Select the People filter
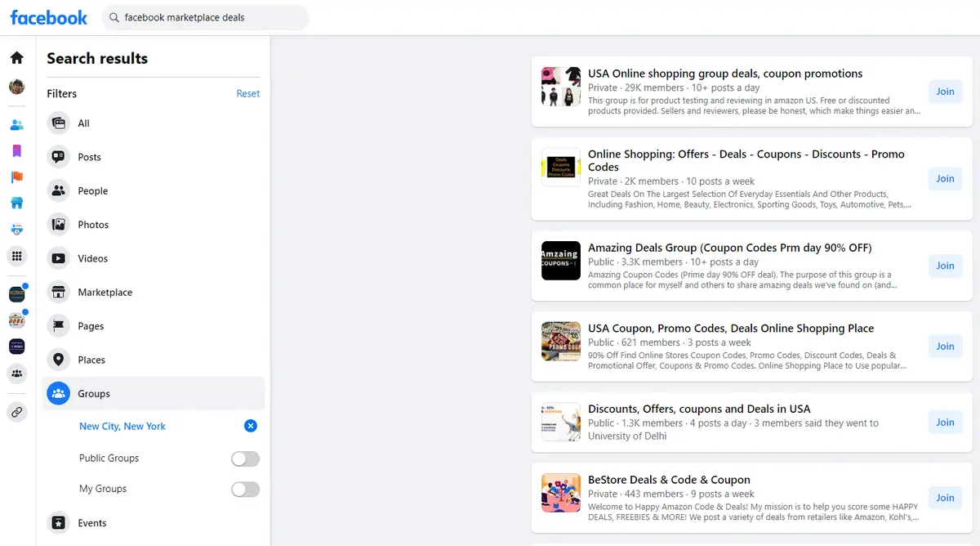 [154, 190]
